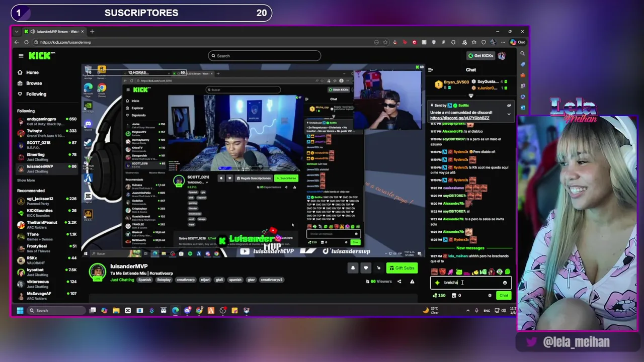The width and height of the screenshot is (644, 362).
Task: Open the browser Chat sidebar button
Action: point(518,42)
